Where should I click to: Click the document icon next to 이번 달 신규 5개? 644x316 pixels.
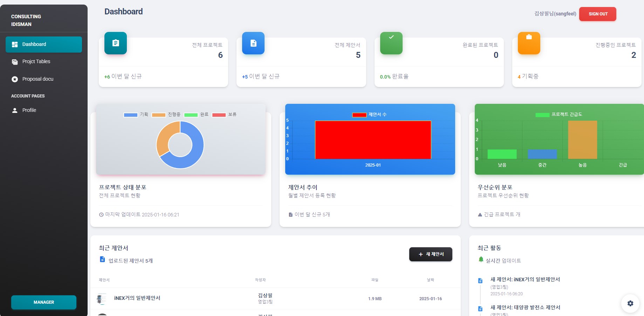(291, 215)
